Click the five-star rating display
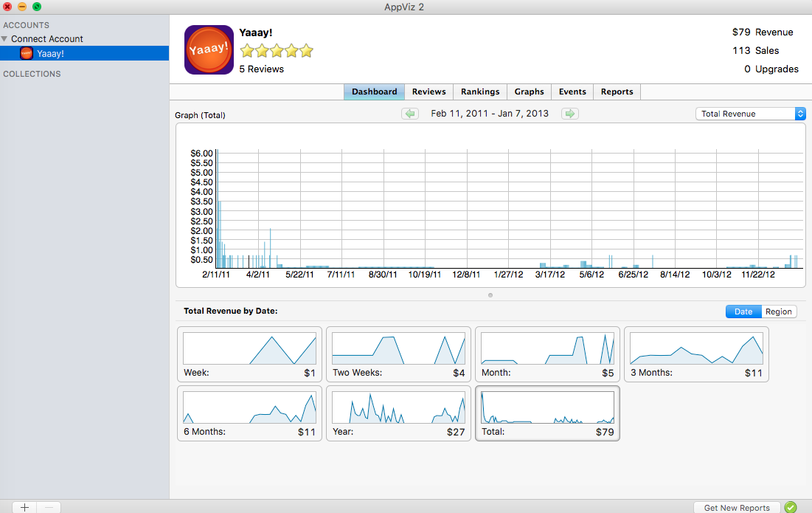812x513 pixels. point(277,51)
